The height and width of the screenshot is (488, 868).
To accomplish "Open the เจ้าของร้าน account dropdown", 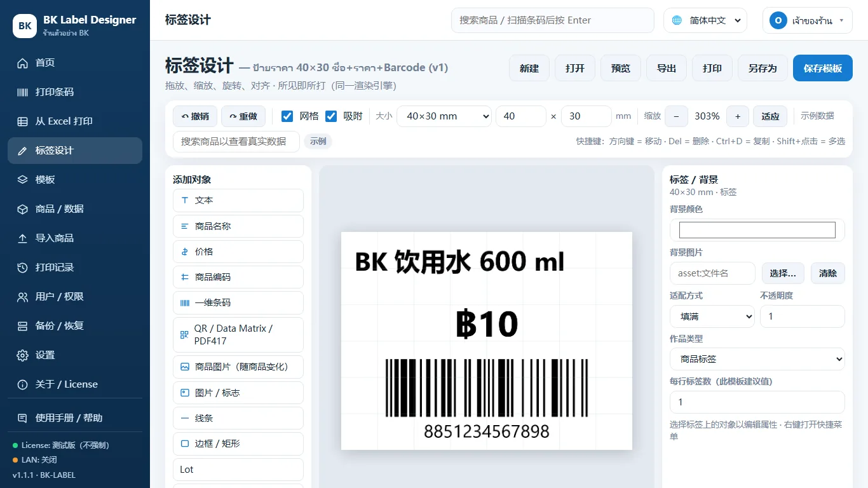I will coord(808,20).
